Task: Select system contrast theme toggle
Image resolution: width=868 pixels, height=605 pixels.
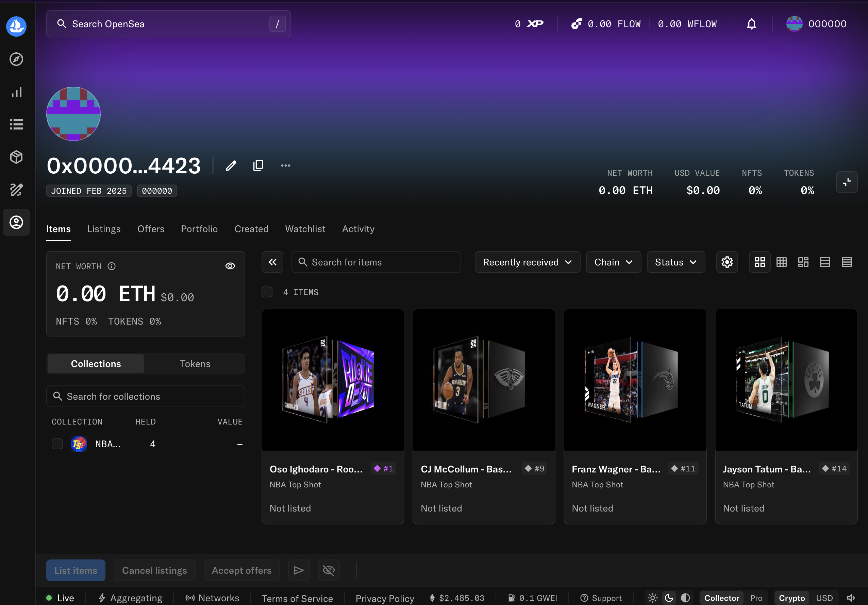Action: click(x=685, y=598)
